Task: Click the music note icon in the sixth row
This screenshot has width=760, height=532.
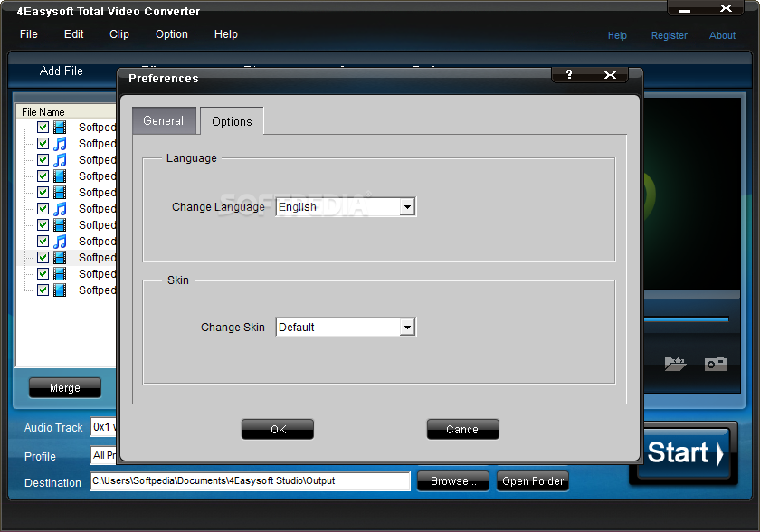Action: click(60, 209)
